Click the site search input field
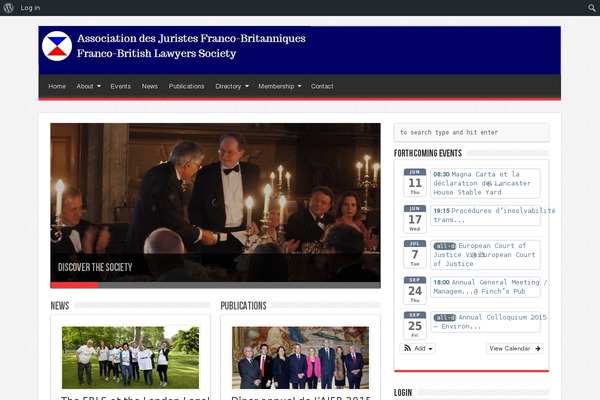 click(x=471, y=132)
